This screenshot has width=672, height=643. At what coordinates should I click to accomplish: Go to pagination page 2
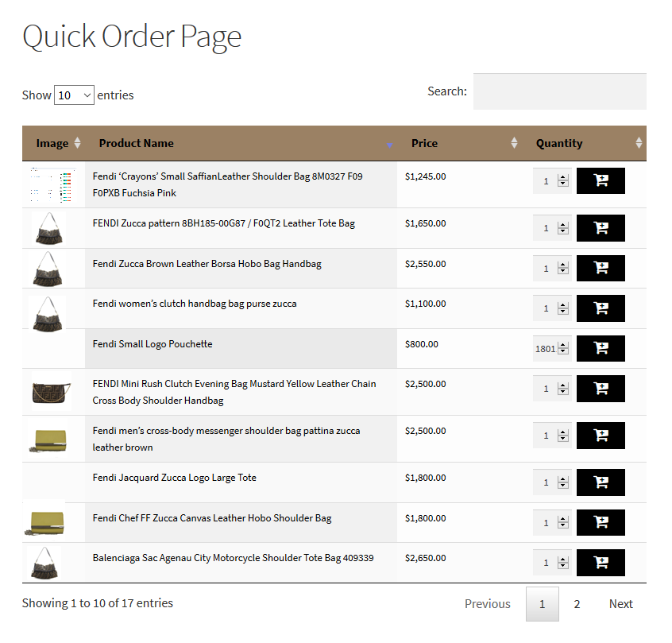point(577,604)
